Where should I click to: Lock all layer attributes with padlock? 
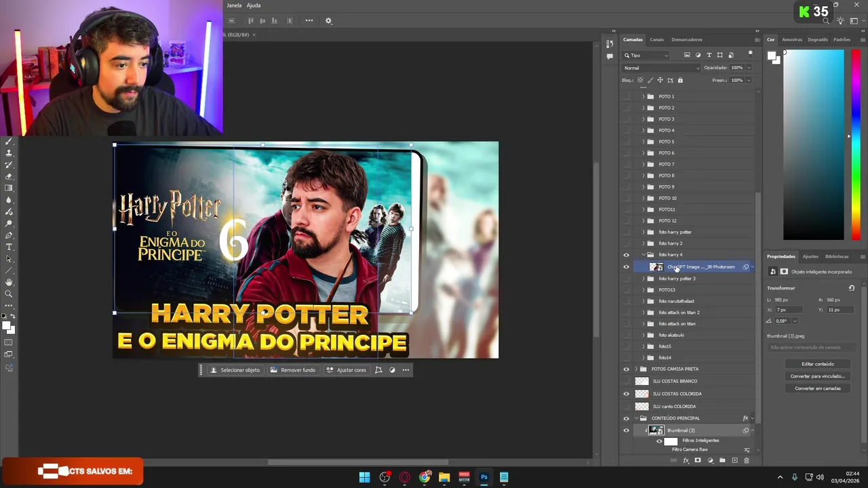(680, 80)
